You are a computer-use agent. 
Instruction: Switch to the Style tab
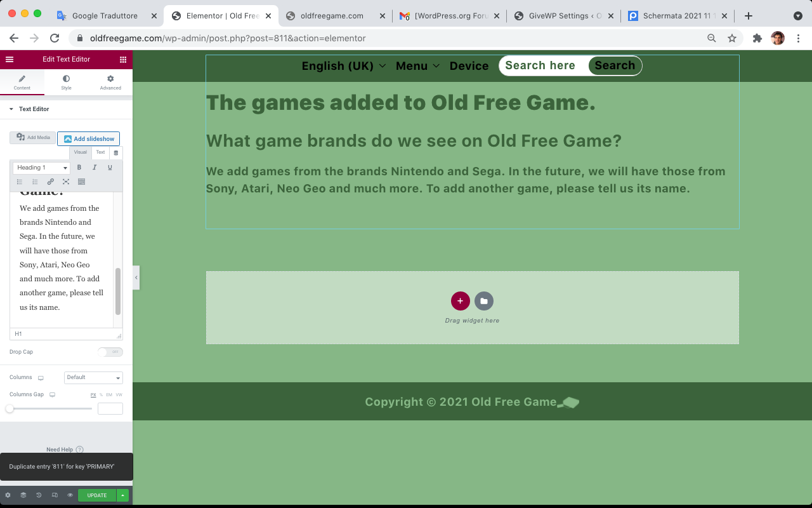point(66,83)
